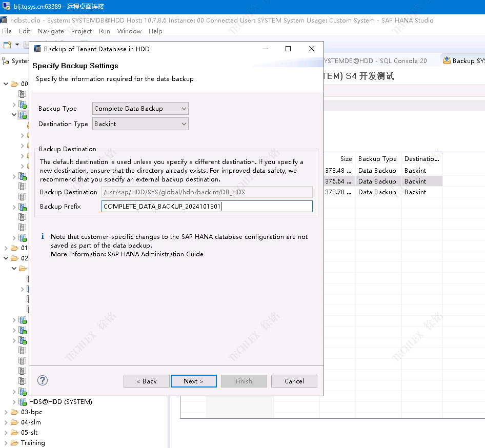Open the Window menu
The height and width of the screenshot is (448, 485).
pos(129,31)
